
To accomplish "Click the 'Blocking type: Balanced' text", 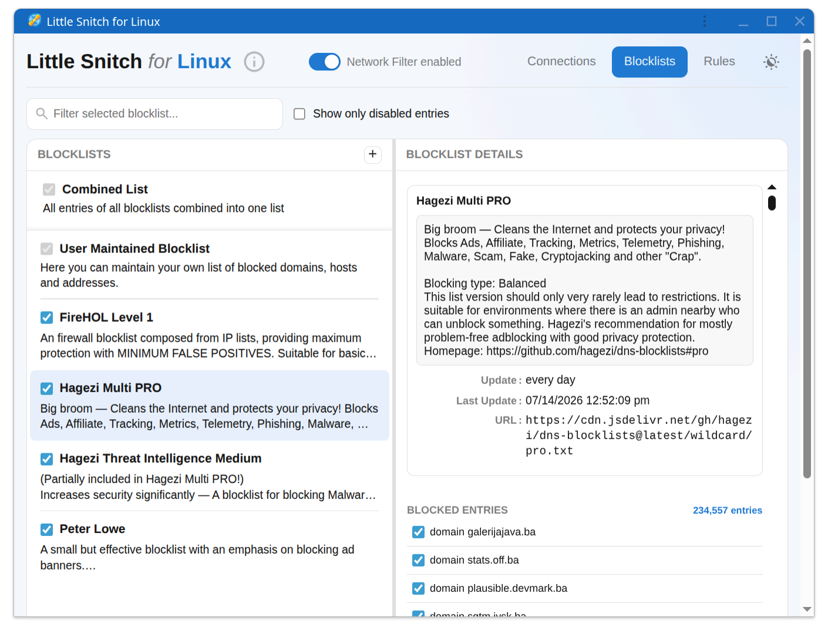I will [x=485, y=284].
